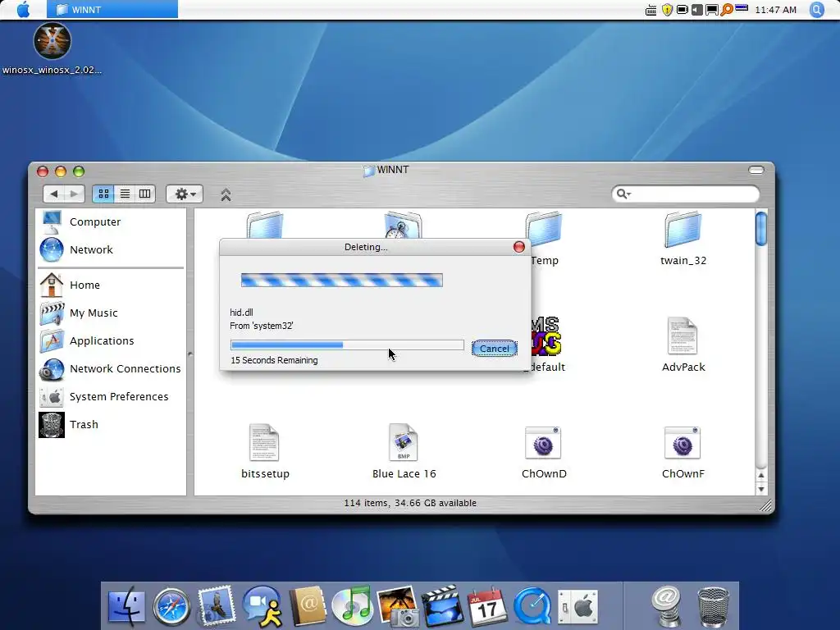
Task: Click the status bar items count text
Action: coord(410,503)
